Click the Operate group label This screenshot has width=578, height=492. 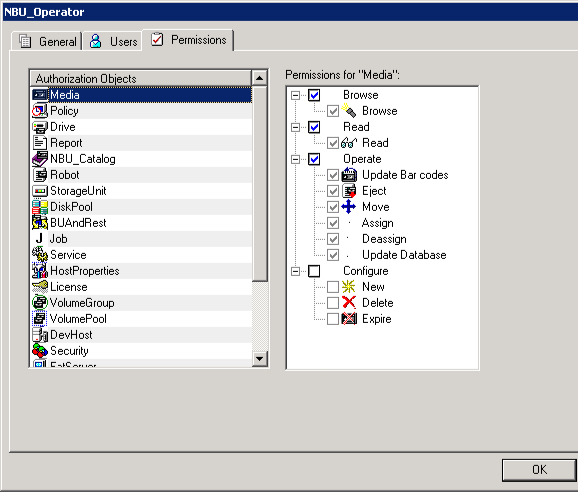pos(362,159)
